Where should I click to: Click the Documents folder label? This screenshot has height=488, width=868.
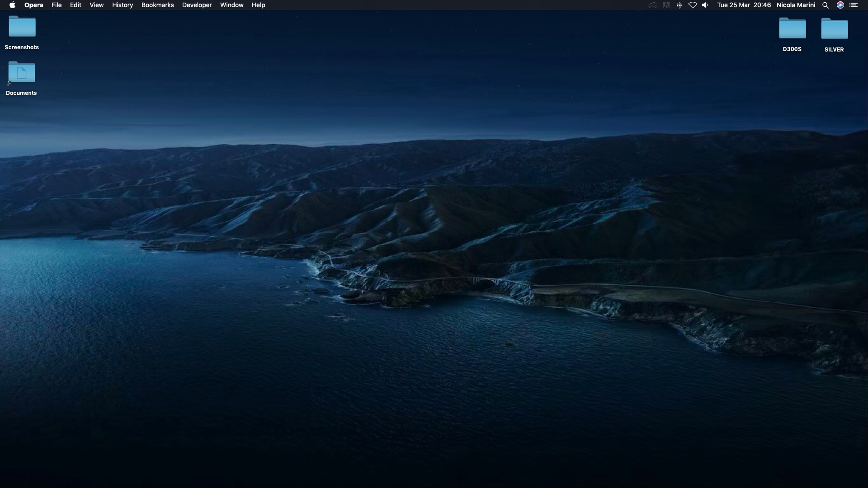coord(21,93)
